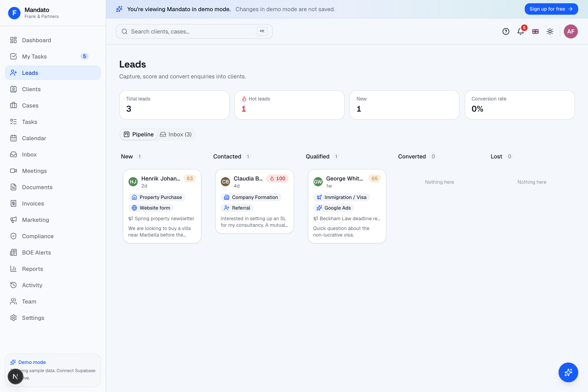This screenshot has height=392, width=588.
Task: Click the Google Ads source tag
Action: click(334, 208)
